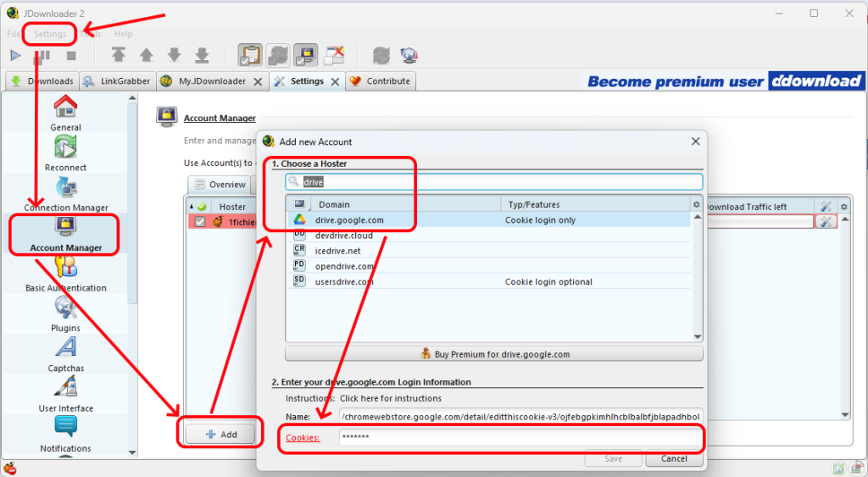Sort hoster list by Domain column

[405, 204]
